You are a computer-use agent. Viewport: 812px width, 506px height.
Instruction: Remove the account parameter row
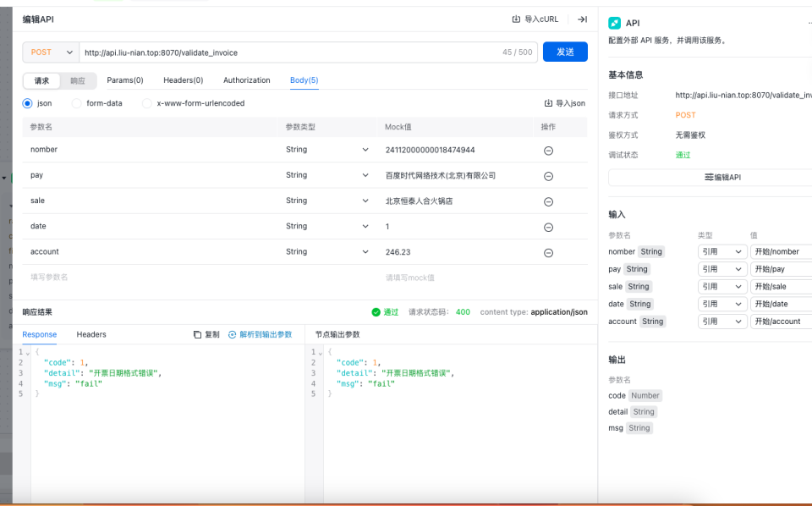coord(548,253)
